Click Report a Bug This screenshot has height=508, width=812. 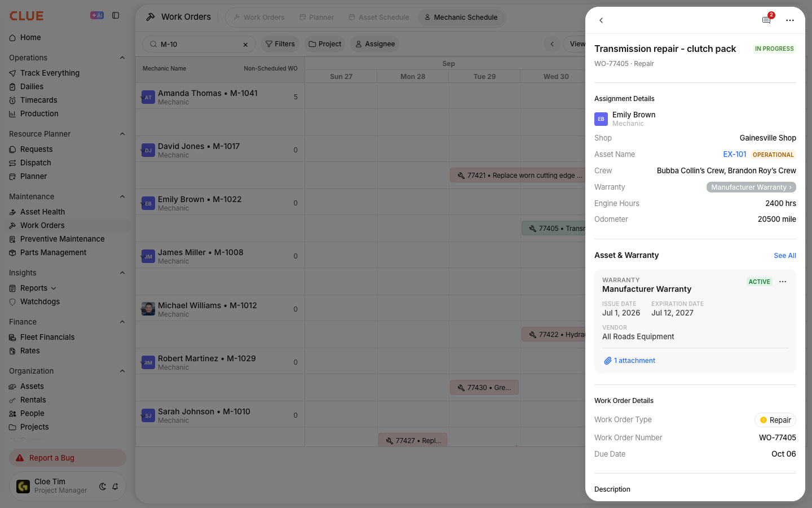pyautogui.click(x=68, y=458)
